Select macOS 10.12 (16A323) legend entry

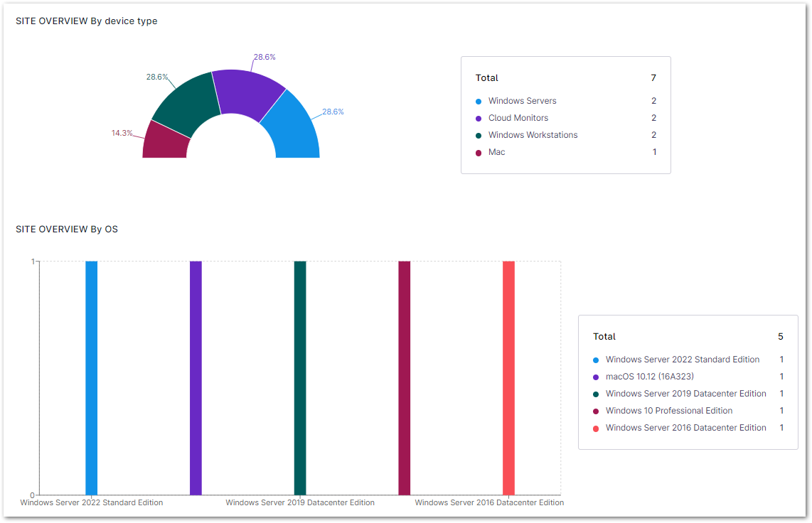click(x=649, y=377)
